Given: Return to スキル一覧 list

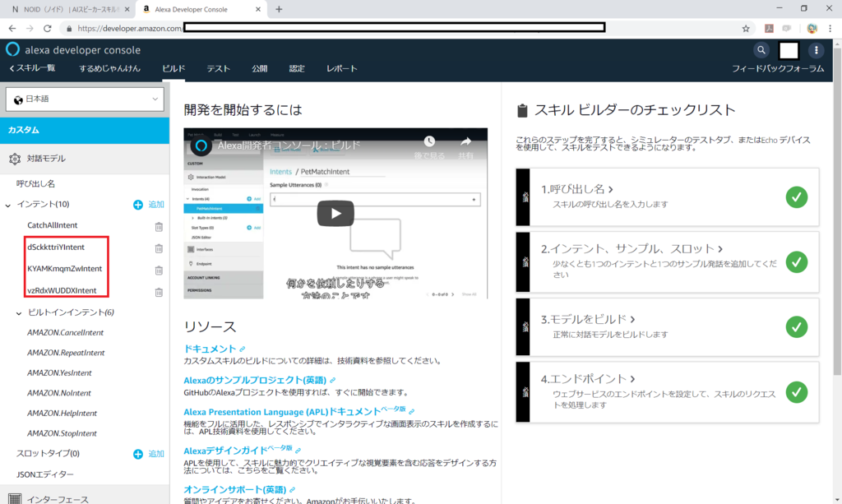Looking at the screenshot, I should pyautogui.click(x=32, y=68).
